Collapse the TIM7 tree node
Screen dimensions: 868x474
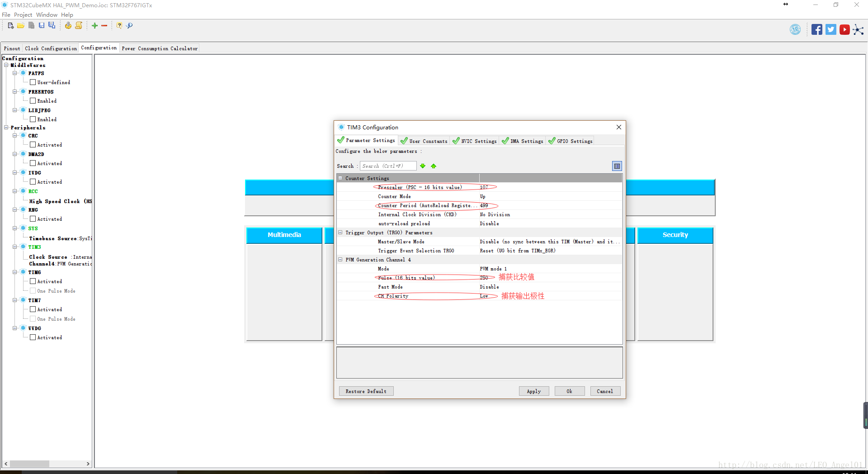[x=15, y=300]
